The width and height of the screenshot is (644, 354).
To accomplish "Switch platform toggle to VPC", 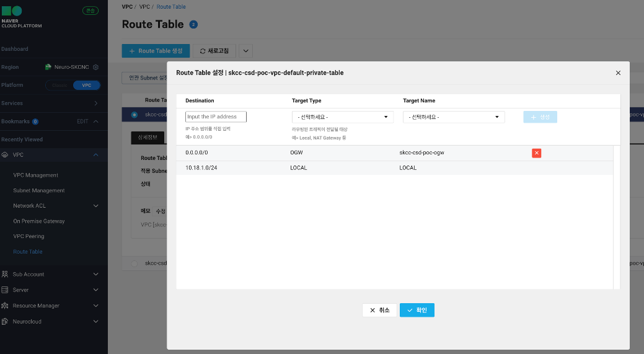I will coord(87,86).
